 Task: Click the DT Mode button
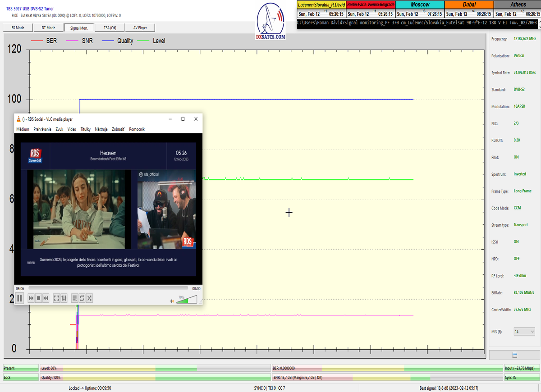point(48,28)
